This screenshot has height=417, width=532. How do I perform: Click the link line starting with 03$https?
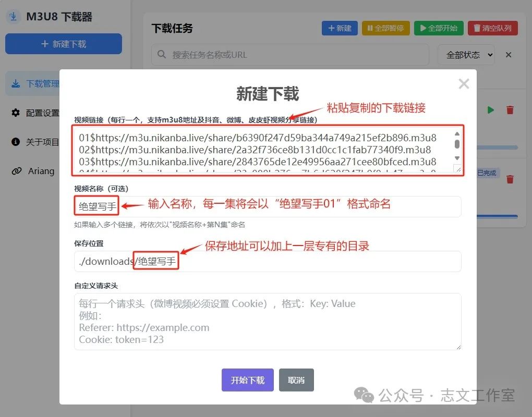[258, 162]
